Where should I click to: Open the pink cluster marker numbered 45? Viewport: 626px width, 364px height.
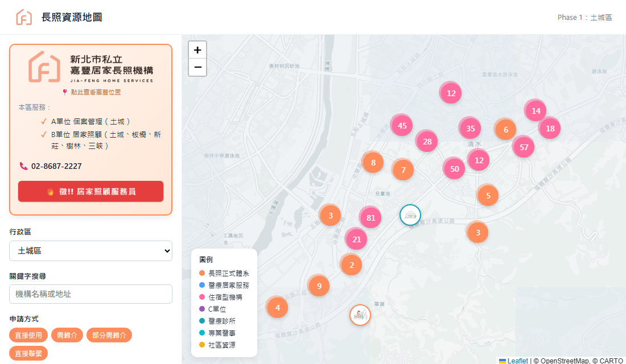(x=402, y=125)
